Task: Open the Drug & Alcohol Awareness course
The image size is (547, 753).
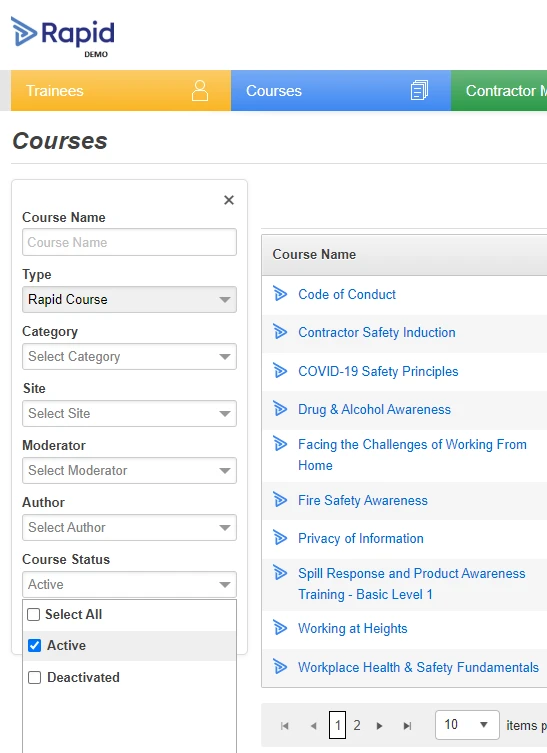Action: (374, 409)
